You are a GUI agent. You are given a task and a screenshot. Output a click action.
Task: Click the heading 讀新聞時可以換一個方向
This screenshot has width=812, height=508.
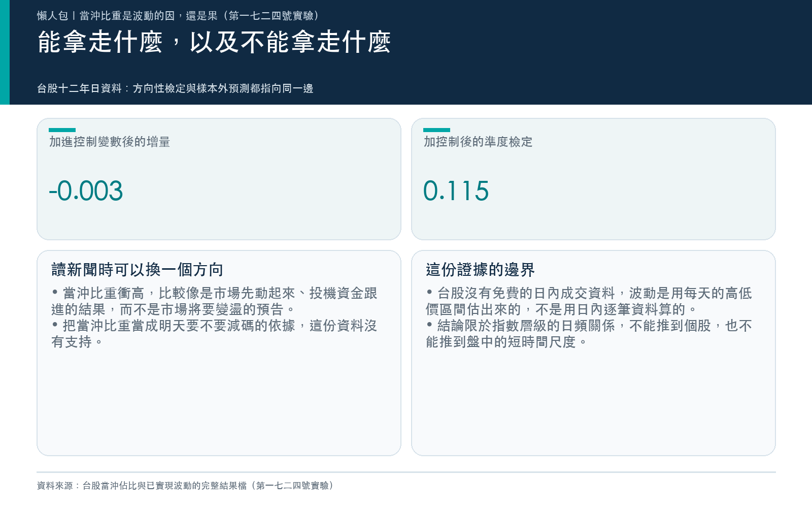point(138,270)
